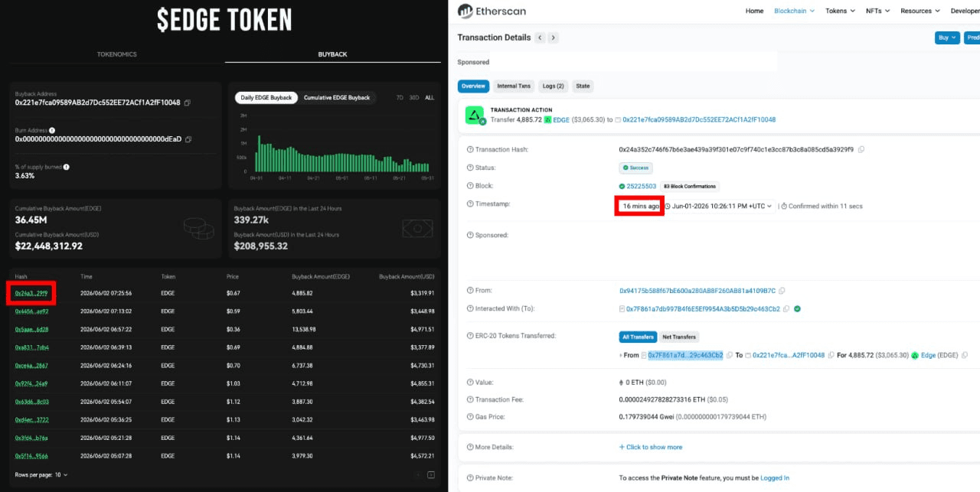Select All Transfers filter

(638, 337)
